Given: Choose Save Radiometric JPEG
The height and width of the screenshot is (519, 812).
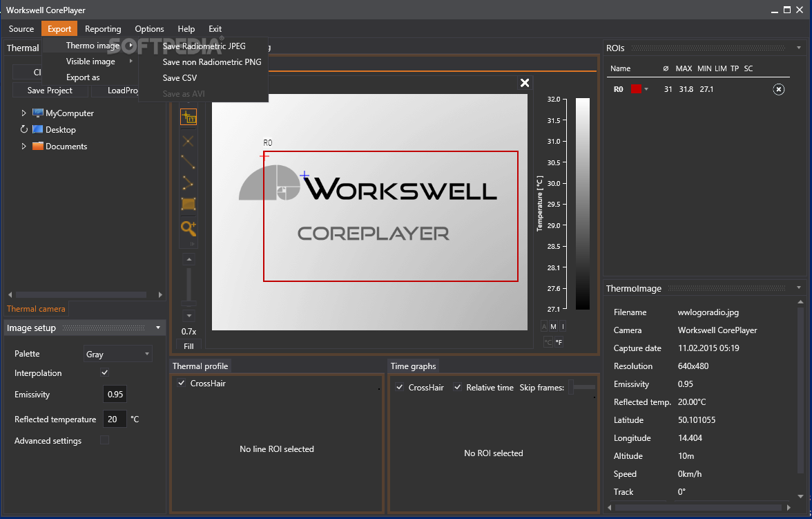Looking at the screenshot, I should pos(204,46).
